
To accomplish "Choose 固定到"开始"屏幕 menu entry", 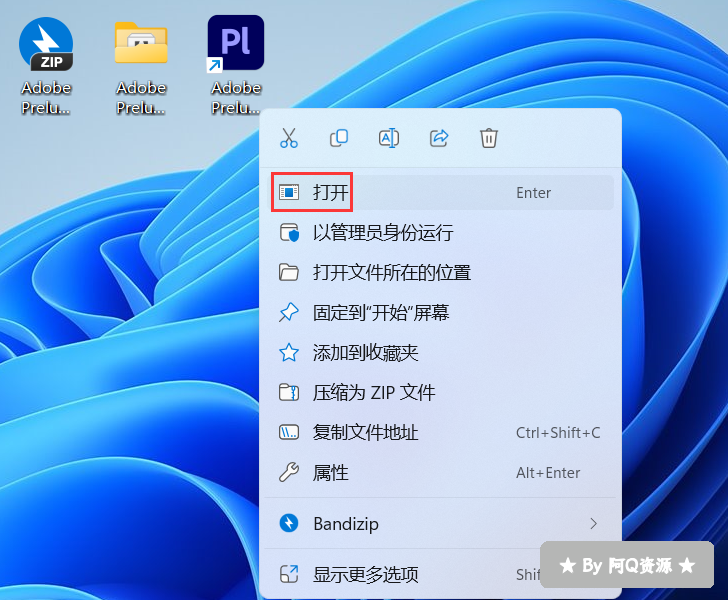I will tap(440, 313).
